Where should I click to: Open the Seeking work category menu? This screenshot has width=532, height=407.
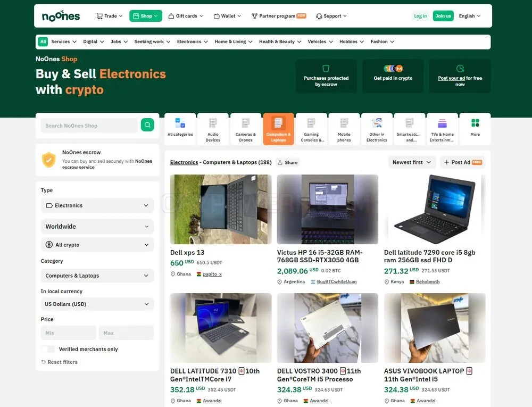(x=152, y=41)
